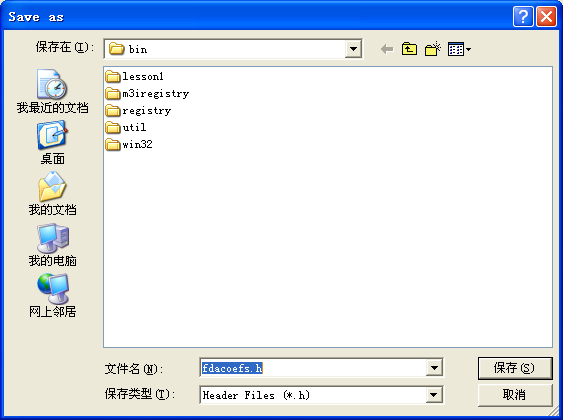Open 我的电脑 My Computer shortcut
The image size is (563, 420).
click(52, 245)
